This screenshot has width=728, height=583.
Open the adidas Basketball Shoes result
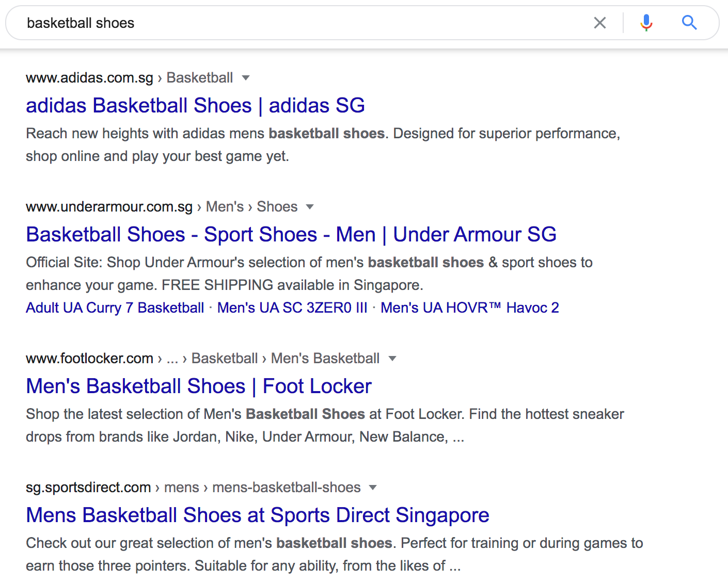coord(195,105)
